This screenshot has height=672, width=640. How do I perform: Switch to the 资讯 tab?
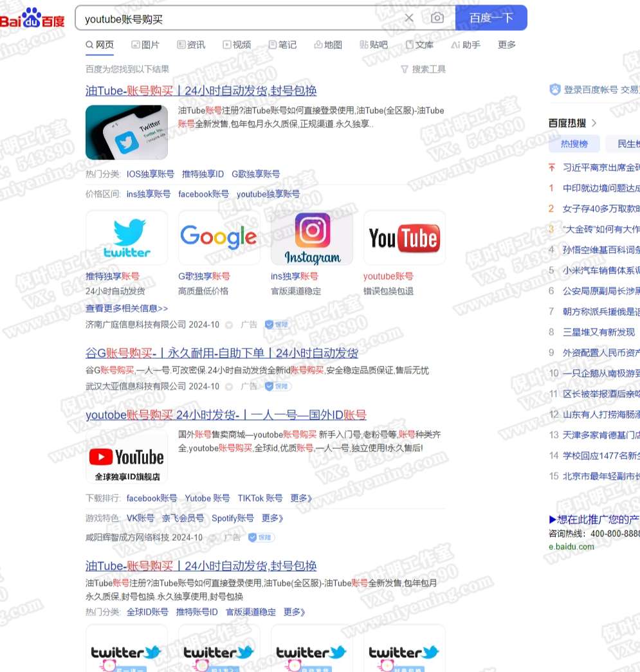[191, 45]
